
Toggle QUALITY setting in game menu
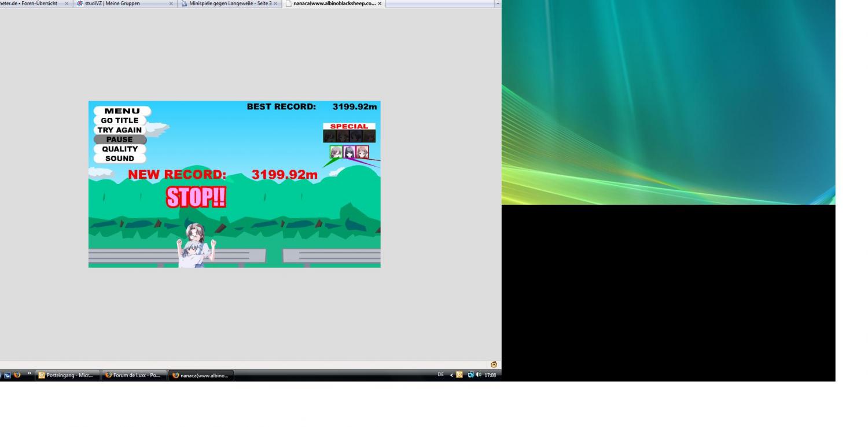120,149
